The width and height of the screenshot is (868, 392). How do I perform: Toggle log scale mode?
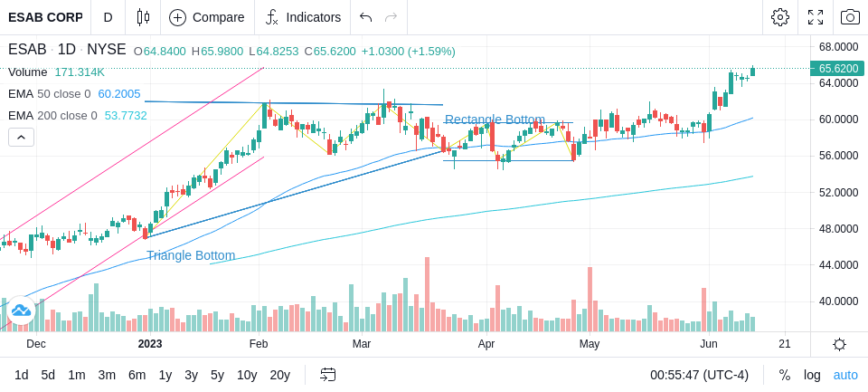click(812, 376)
